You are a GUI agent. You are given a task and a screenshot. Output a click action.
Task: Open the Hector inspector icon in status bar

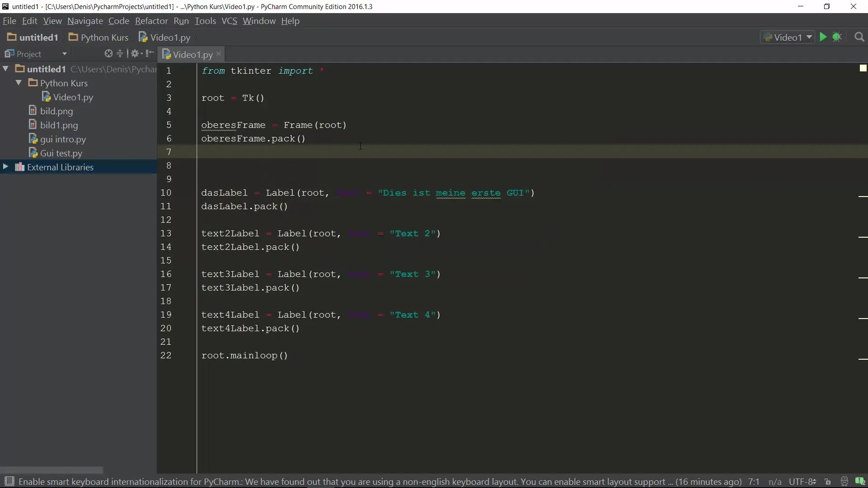844,482
